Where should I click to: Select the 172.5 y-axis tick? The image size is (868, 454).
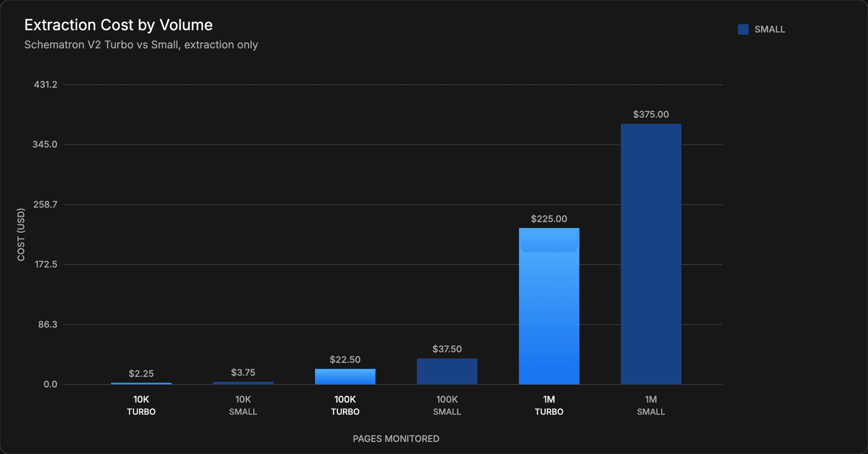46,264
